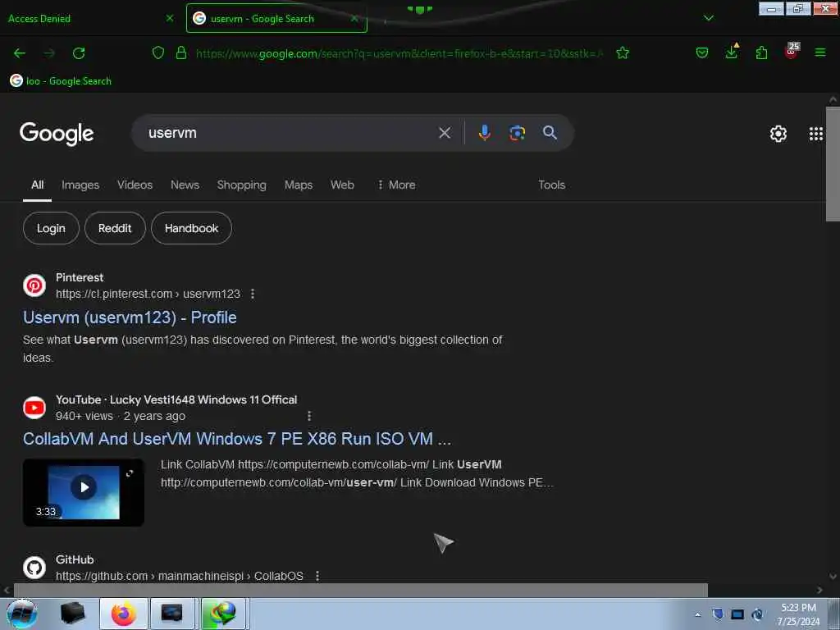Open the Pocket save icon

pyautogui.click(x=702, y=52)
